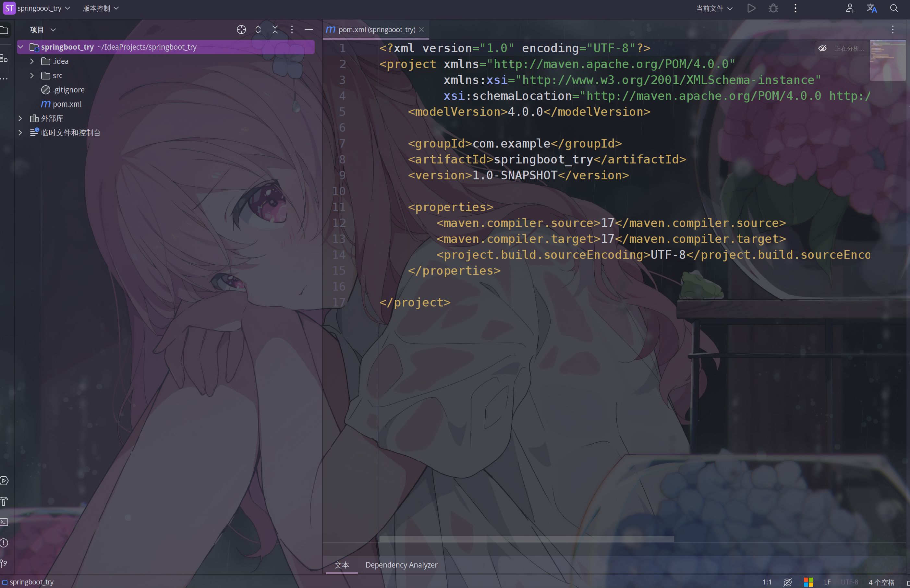Hide the project tool window
910x588 pixels.
click(x=309, y=30)
